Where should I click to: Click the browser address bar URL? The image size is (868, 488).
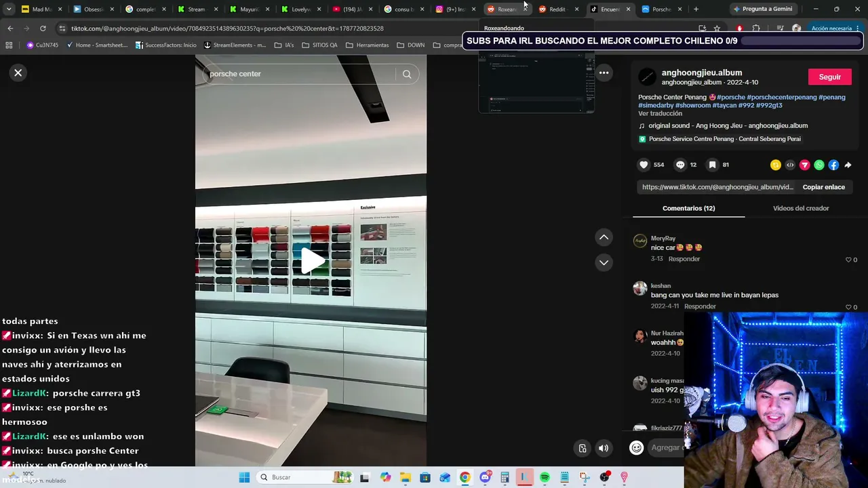227,28
